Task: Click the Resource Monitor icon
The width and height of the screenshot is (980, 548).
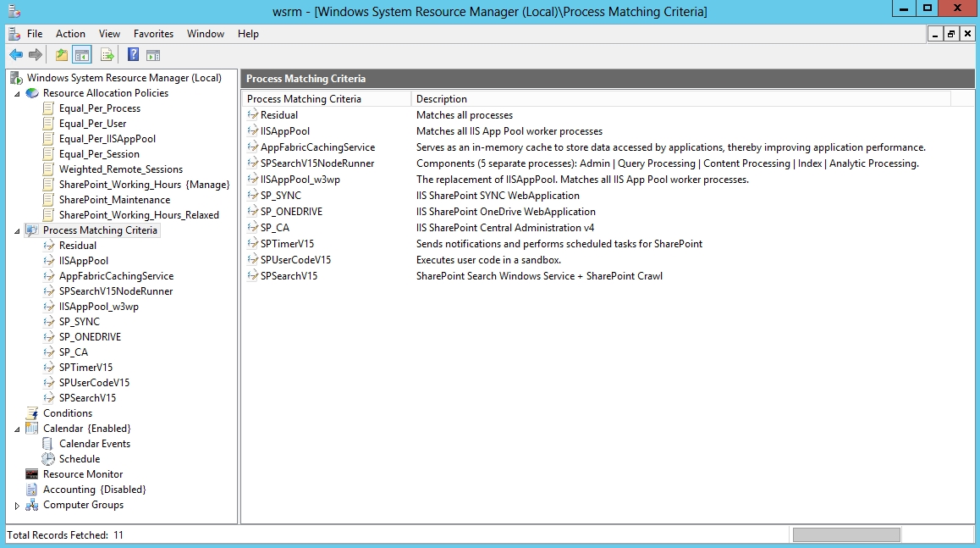Action: point(32,474)
